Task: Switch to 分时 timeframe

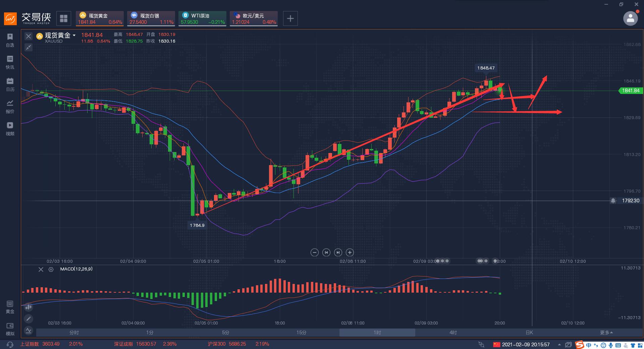Action: click(74, 333)
